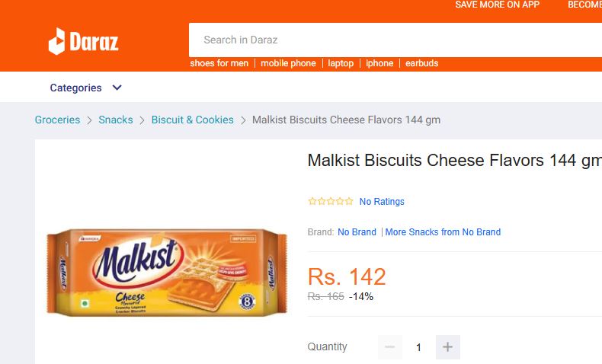Open More Snacks from No Brand

[x=443, y=231]
